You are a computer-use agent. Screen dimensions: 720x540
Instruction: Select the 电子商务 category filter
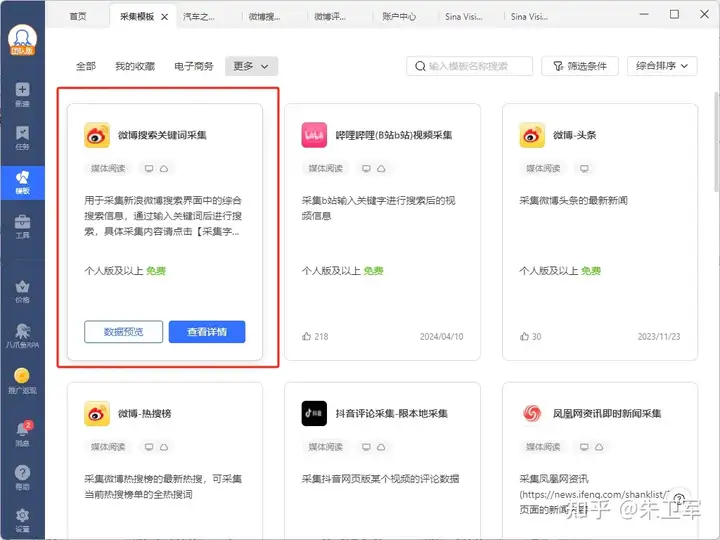(194, 66)
